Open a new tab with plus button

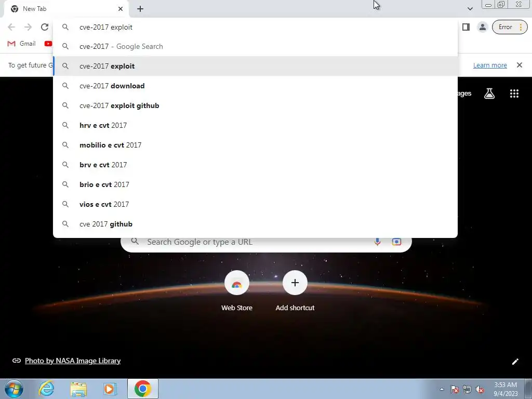(140, 9)
